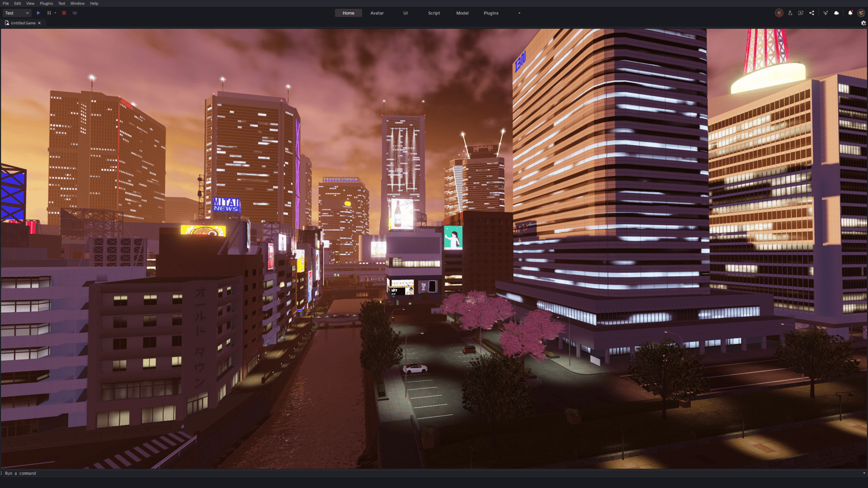868x488 pixels.
Task: Open the Test mode dropdown
Action: [17, 13]
